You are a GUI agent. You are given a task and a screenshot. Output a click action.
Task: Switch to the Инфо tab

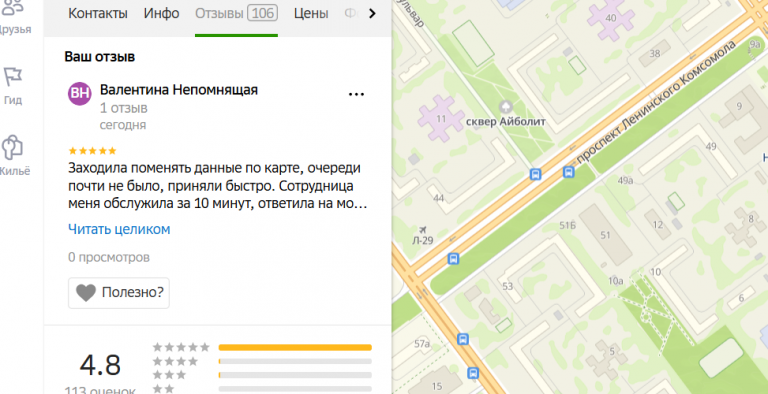tap(161, 13)
